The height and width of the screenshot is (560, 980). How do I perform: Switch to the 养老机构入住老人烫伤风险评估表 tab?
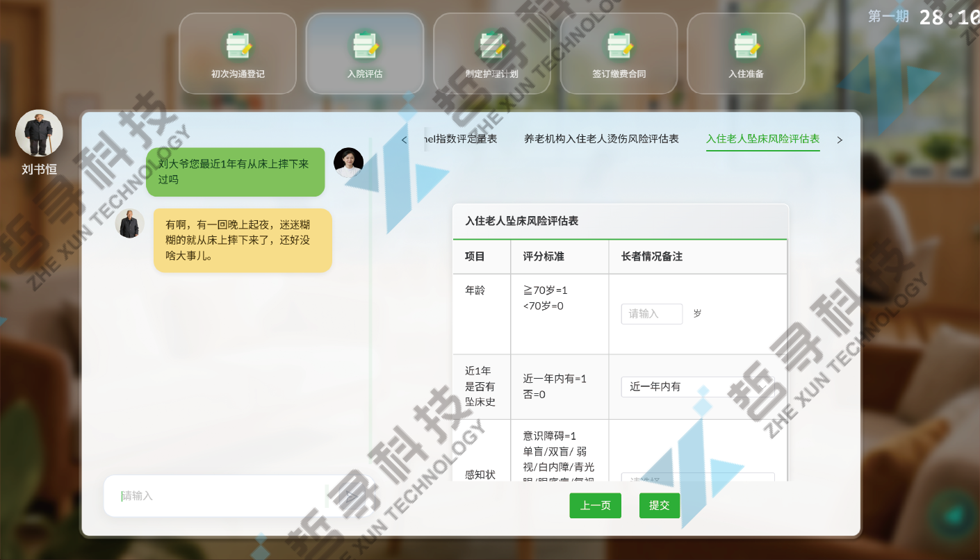tap(601, 139)
